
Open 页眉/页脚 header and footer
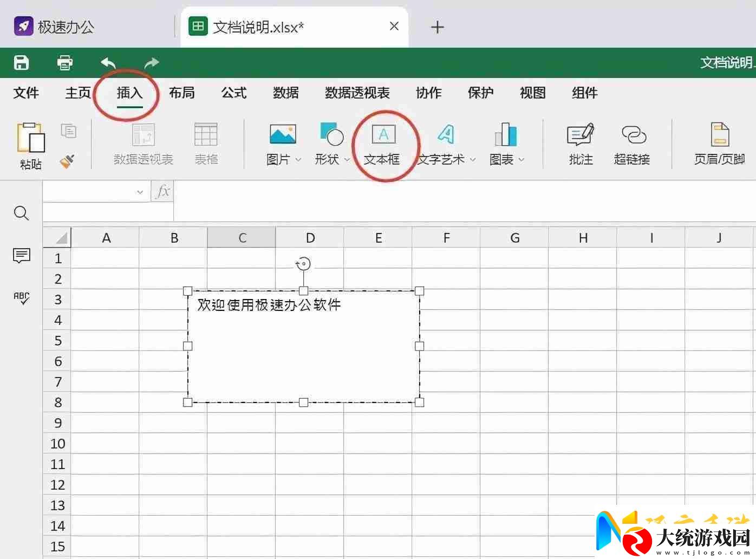720,144
